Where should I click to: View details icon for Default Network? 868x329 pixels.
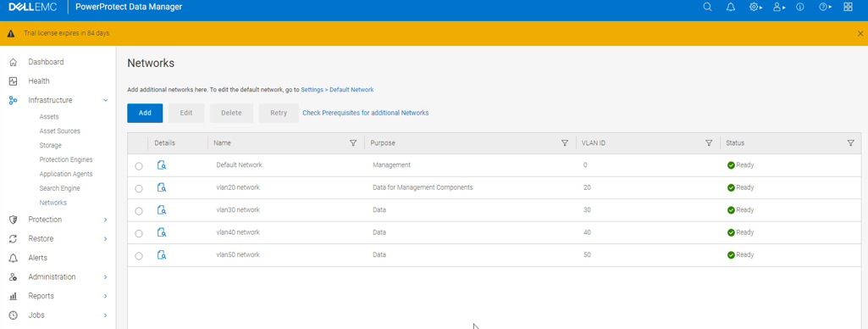pyautogui.click(x=162, y=165)
